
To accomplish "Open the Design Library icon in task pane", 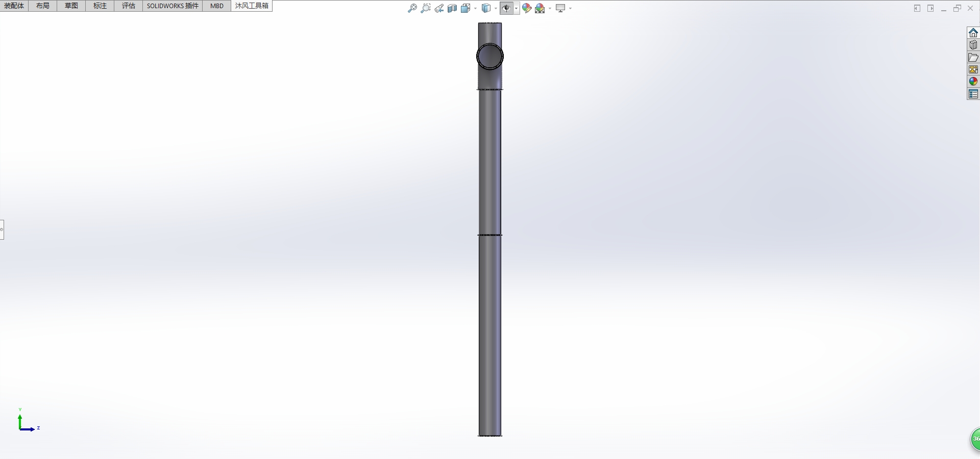I will tap(973, 45).
